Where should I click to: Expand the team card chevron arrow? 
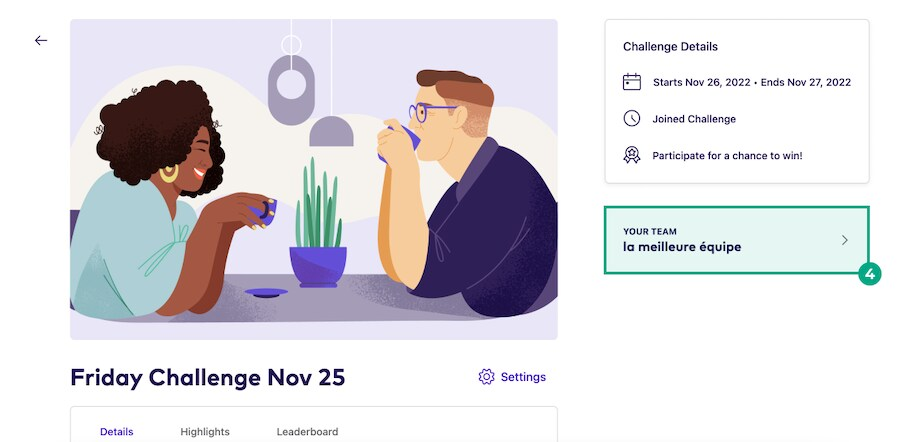[845, 240]
